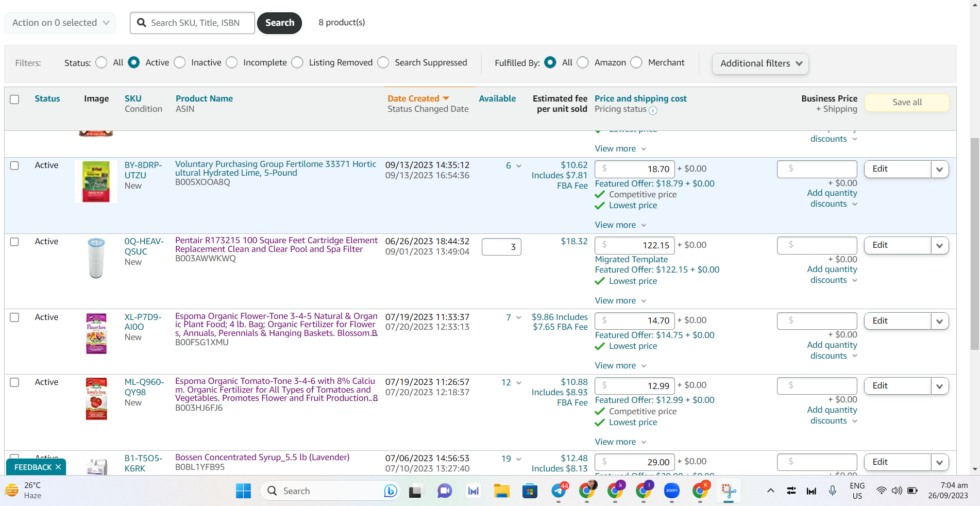The height and width of the screenshot is (506, 980).
Task: Click the Pentair available quantity field
Action: pyautogui.click(x=501, y=247)
